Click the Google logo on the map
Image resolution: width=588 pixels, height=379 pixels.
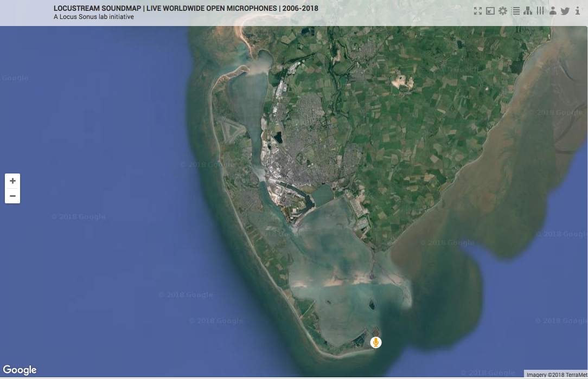click(20, 370)
